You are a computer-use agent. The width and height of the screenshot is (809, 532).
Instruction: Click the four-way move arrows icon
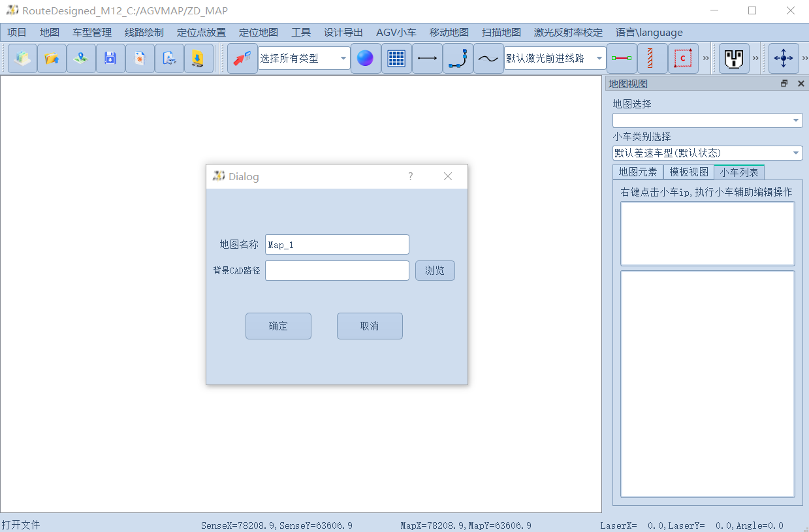coord(783,59)
